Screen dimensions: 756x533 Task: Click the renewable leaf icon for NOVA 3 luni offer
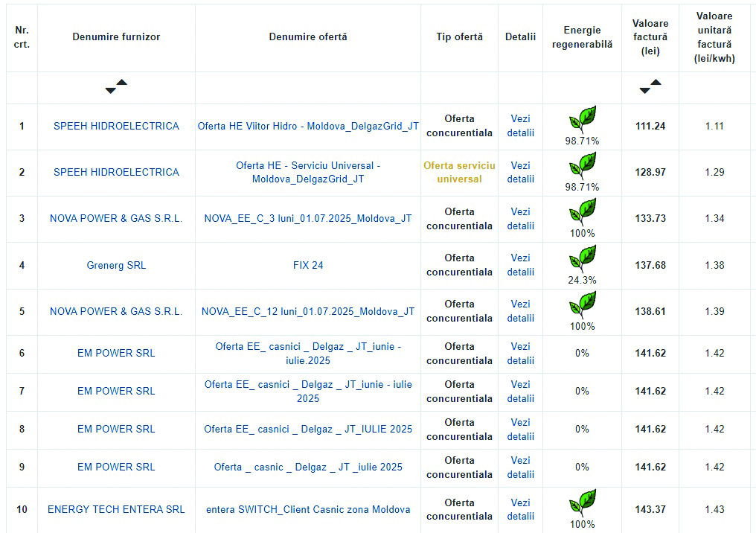pos(583,211)
